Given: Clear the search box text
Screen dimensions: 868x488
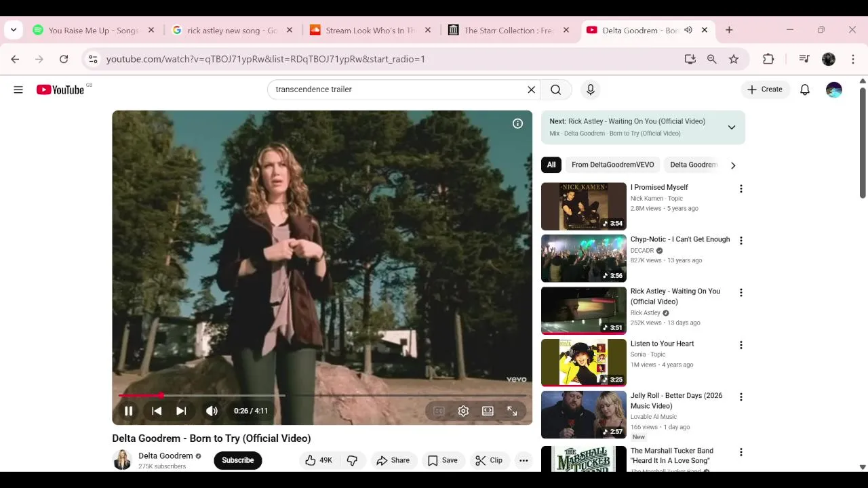Looking at the screenshot, I should tap(532, 89).
